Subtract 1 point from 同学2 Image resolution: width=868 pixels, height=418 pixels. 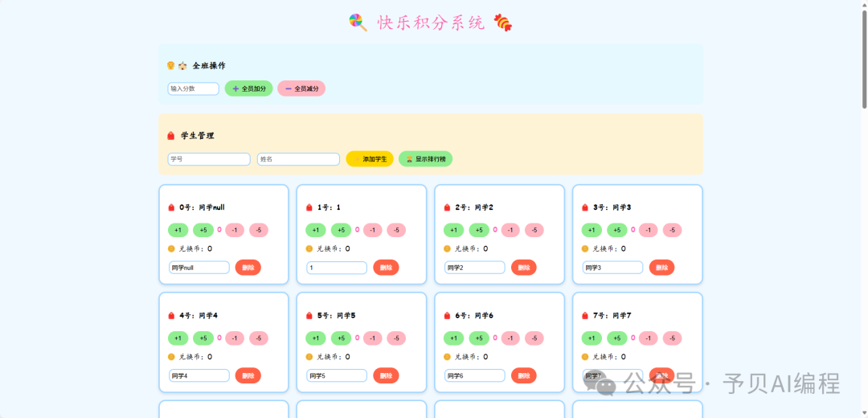(510, 230)
